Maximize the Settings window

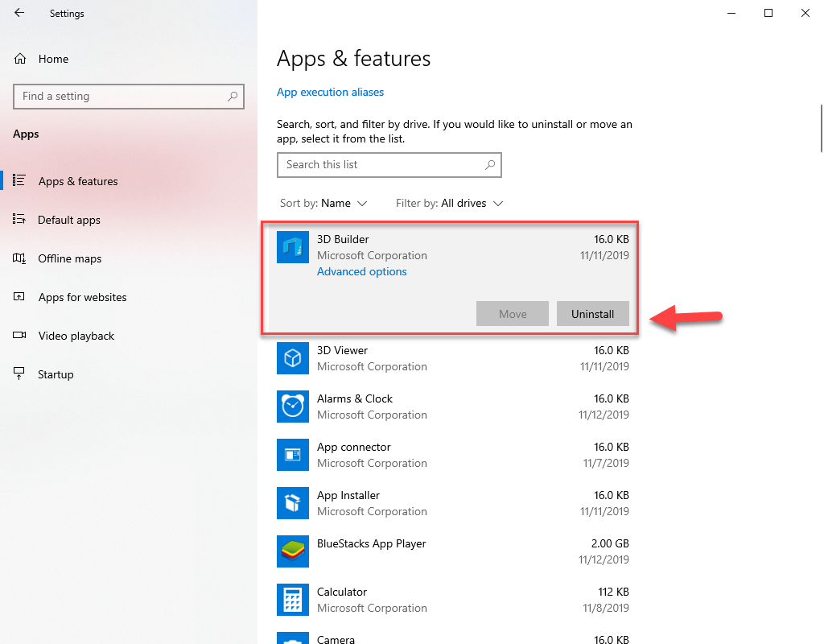coord(768,13)
